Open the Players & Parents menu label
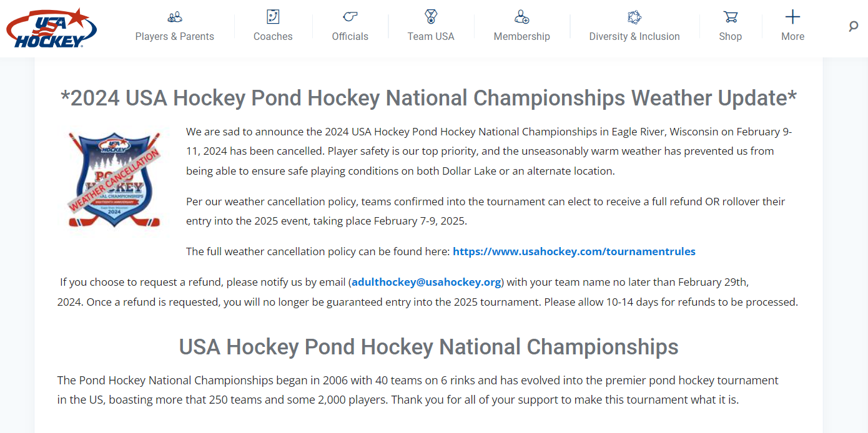Viewport: 868px width, 433px height. click(175, 36)
